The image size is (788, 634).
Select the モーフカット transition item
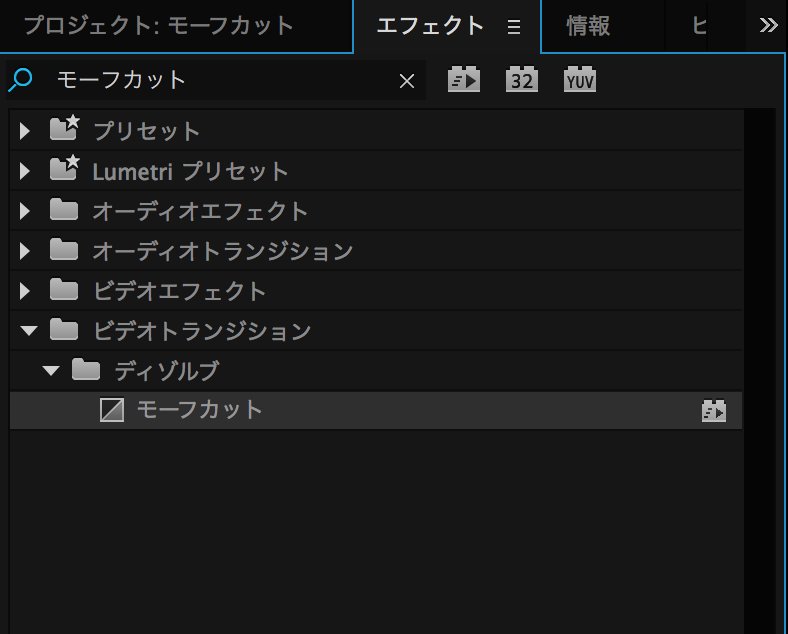199,410
